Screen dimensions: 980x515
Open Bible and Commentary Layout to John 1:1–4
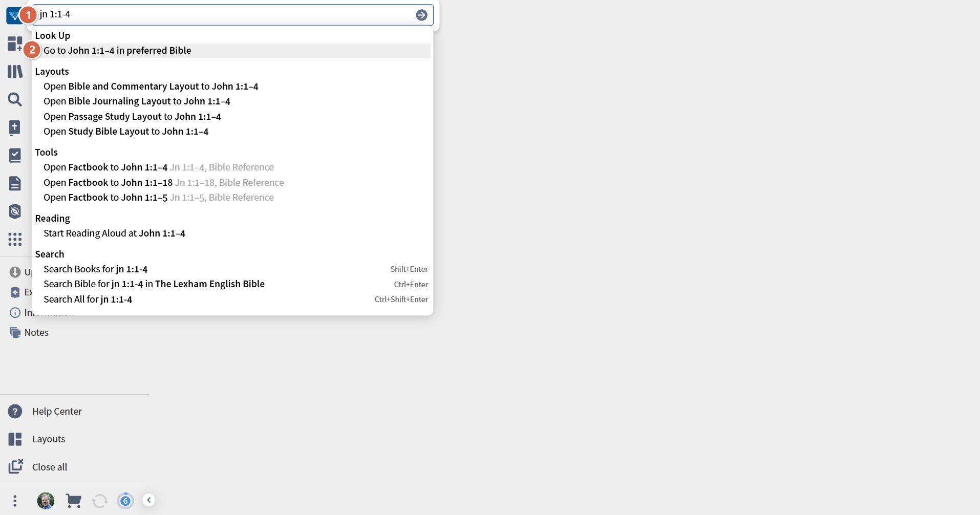[151, 87]
